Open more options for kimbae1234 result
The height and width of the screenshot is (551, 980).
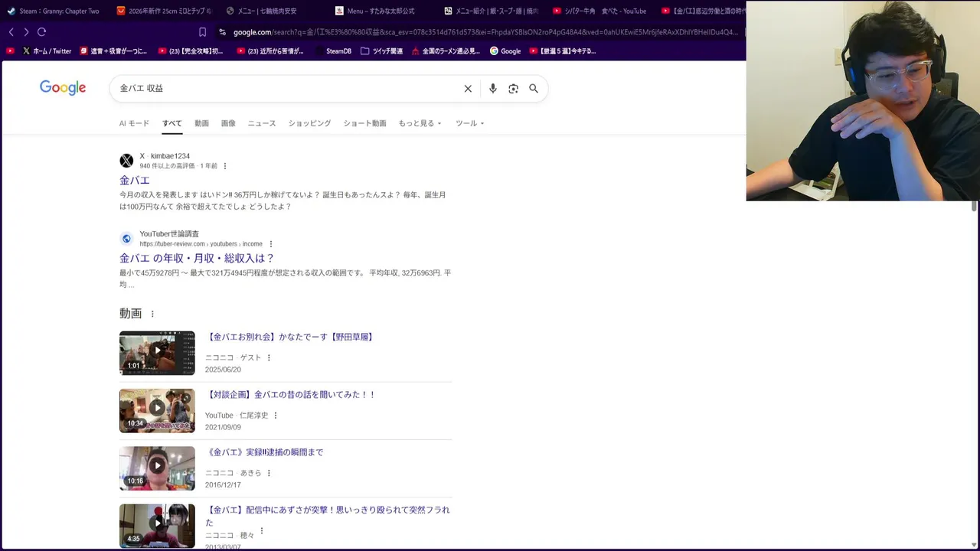click(225, 166)
